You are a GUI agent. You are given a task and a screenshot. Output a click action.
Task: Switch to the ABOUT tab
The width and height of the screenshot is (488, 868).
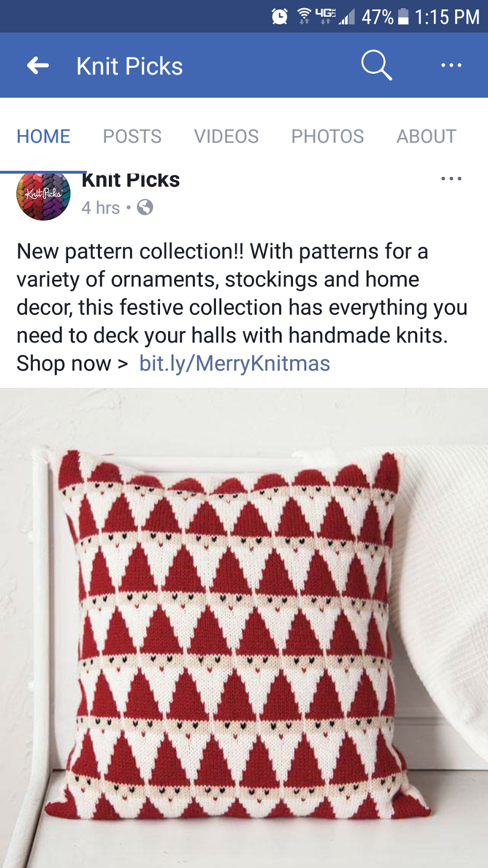(x=426, y=136)
